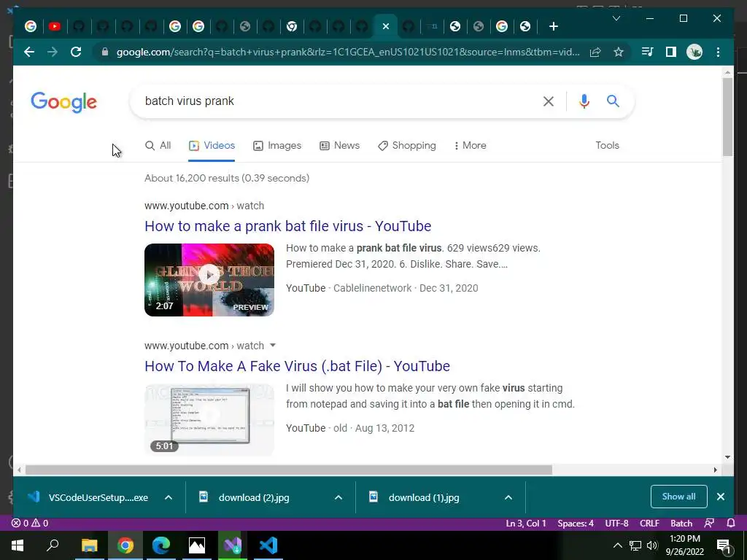747x560 pixels.
Task: Show all downloads
Action: 678,497
